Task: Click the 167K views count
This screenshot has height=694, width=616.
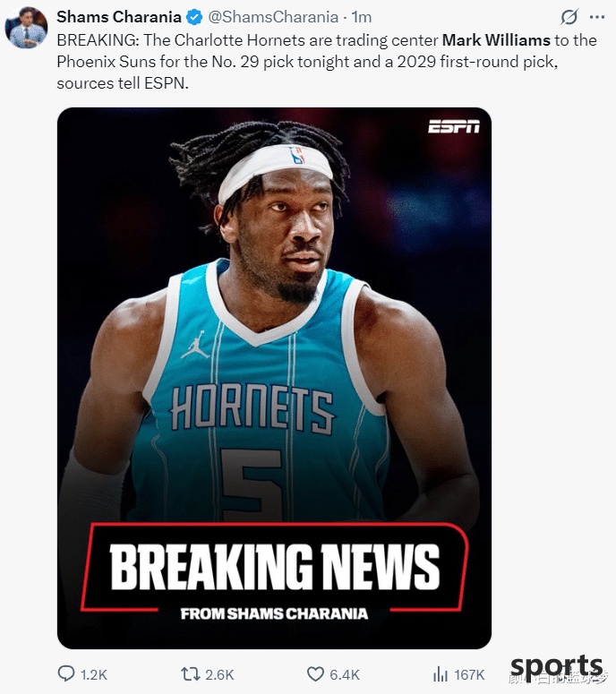Action: pos(469,674)
